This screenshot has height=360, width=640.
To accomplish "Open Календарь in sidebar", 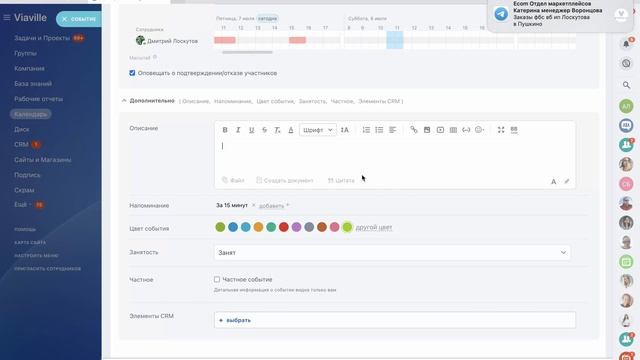I will click(x=31, y=114).
